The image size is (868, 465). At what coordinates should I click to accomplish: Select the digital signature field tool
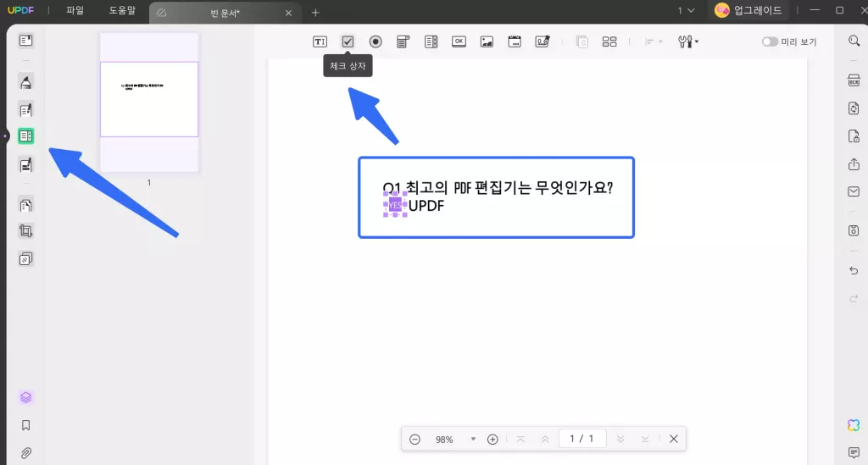(542, 42)
